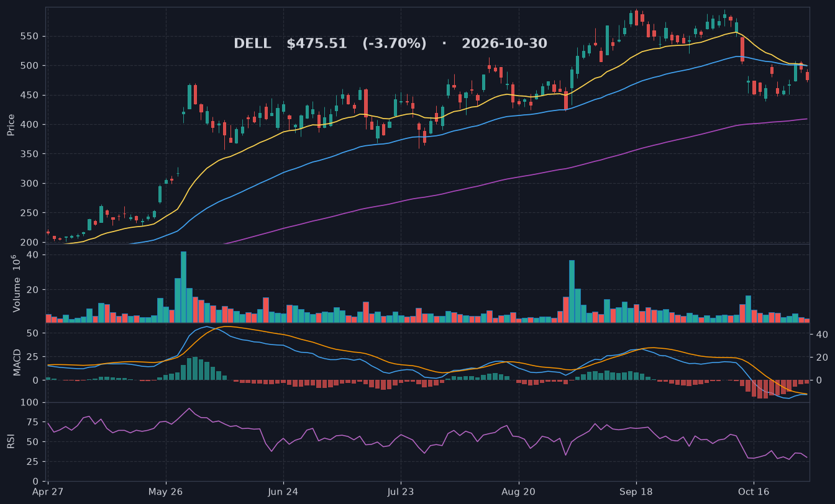
Task: Click the Jun 24 date axis label
Action: (283, 492)
